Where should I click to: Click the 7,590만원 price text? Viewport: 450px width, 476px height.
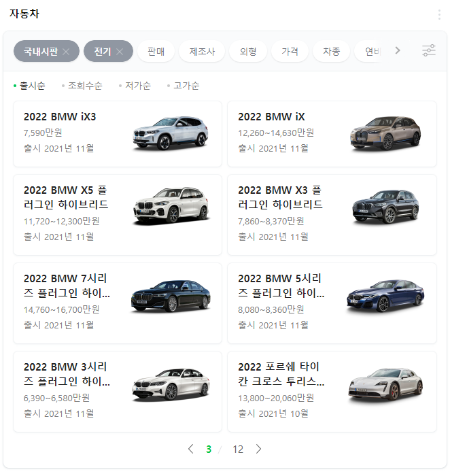pyautogui.click(x=43, y=133)
